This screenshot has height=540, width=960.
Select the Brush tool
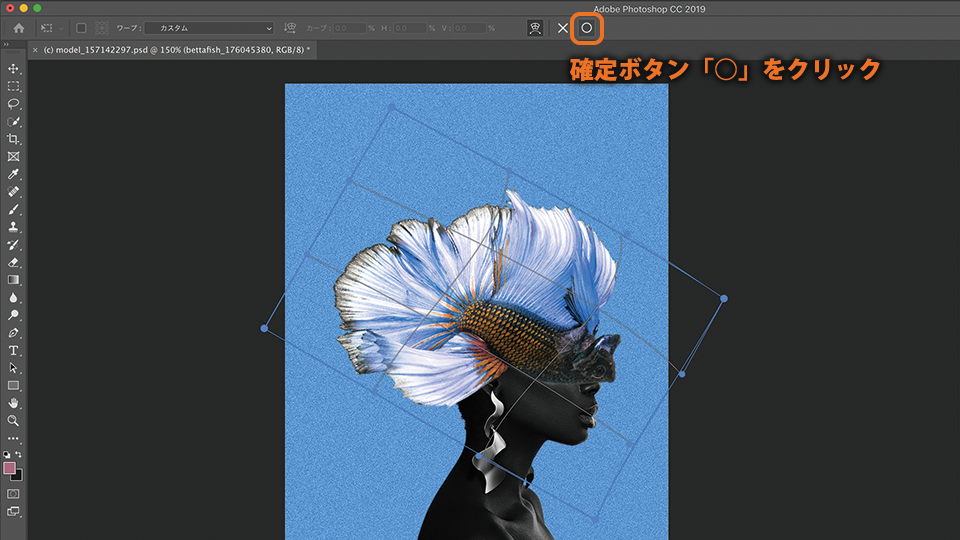tap(13, 209)
